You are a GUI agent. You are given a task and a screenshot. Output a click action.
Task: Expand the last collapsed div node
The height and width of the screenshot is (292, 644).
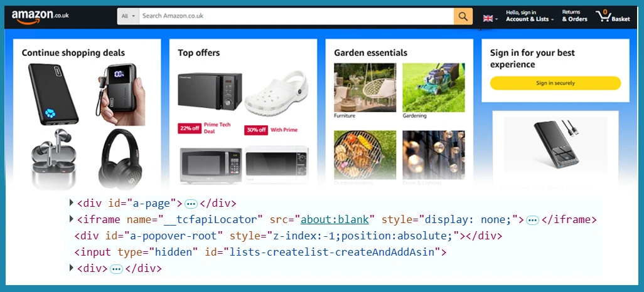pos(71,268)
